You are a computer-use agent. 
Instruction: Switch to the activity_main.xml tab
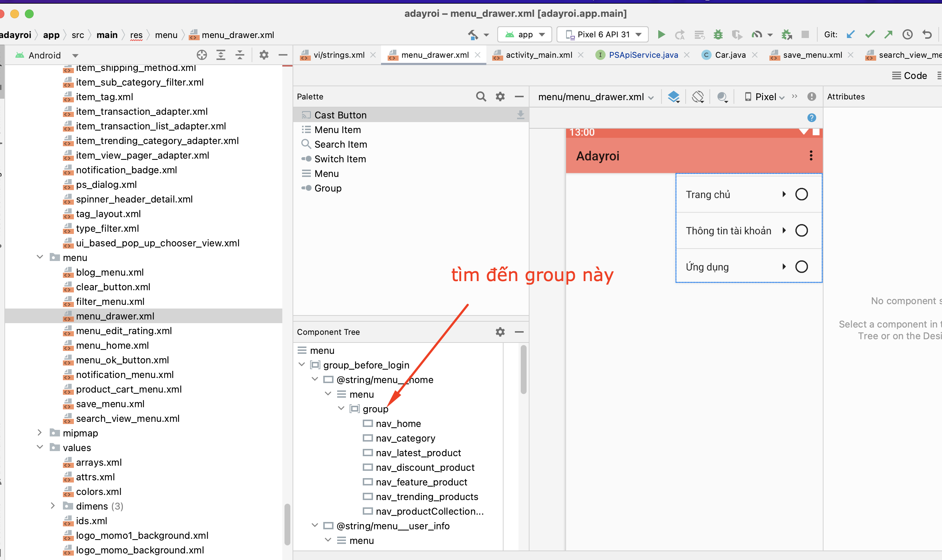click(539, 55)
